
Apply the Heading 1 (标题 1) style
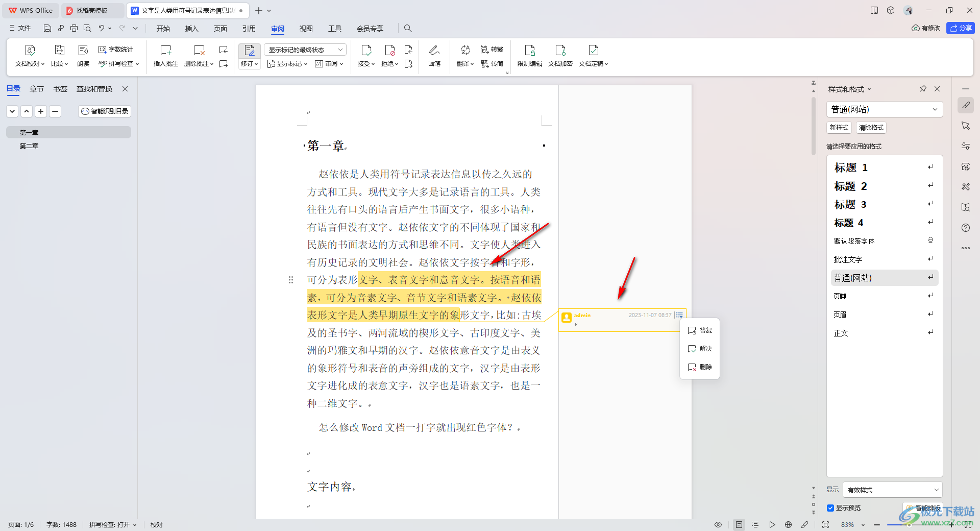pyautogui.click(x=884, y=167)
